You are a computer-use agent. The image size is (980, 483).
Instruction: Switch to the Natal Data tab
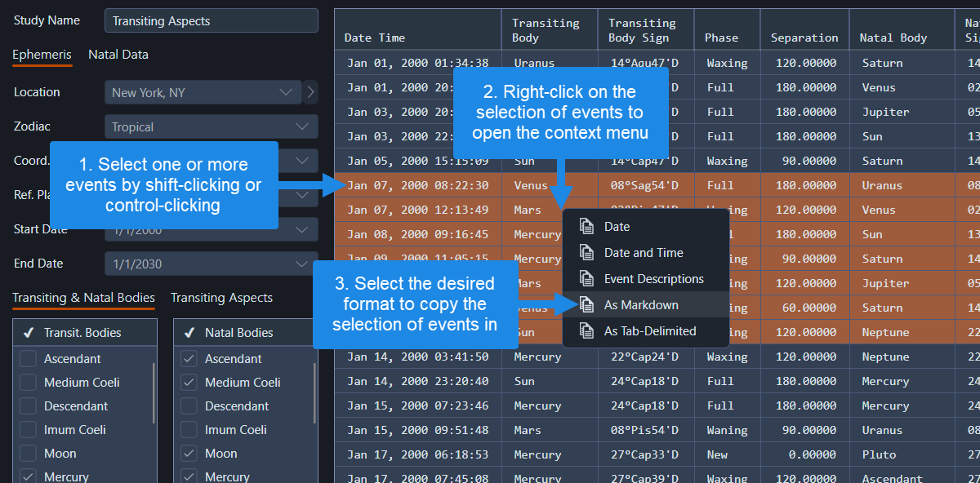coord(118,54)
